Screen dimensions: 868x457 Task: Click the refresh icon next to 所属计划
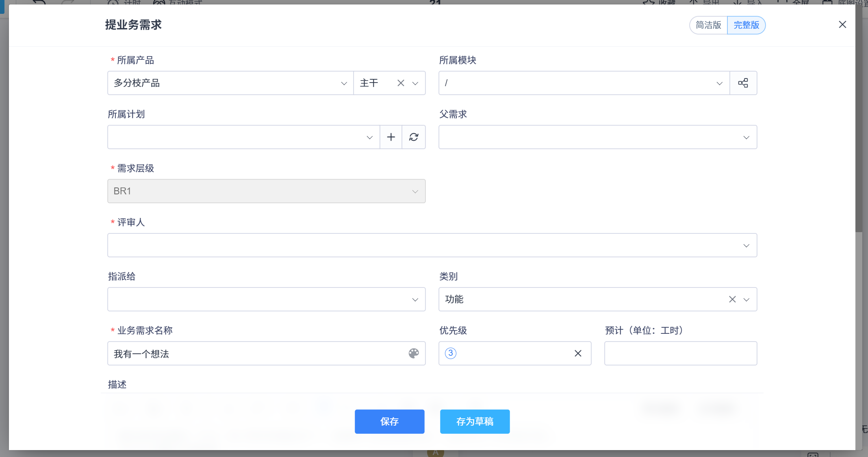[414, 137]
